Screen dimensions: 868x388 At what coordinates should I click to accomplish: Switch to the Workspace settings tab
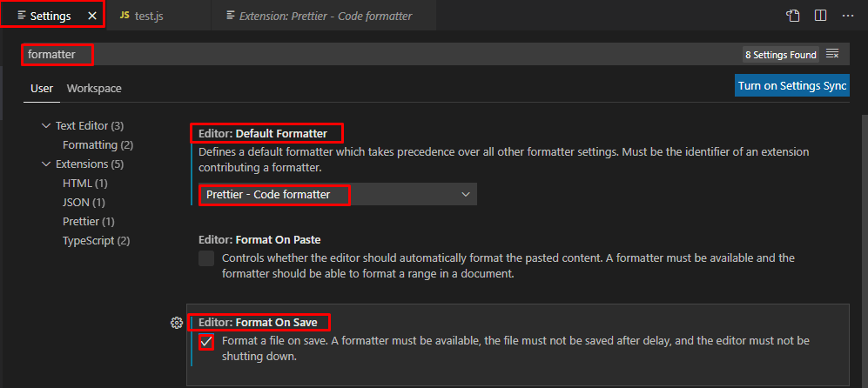click(94, 89)
